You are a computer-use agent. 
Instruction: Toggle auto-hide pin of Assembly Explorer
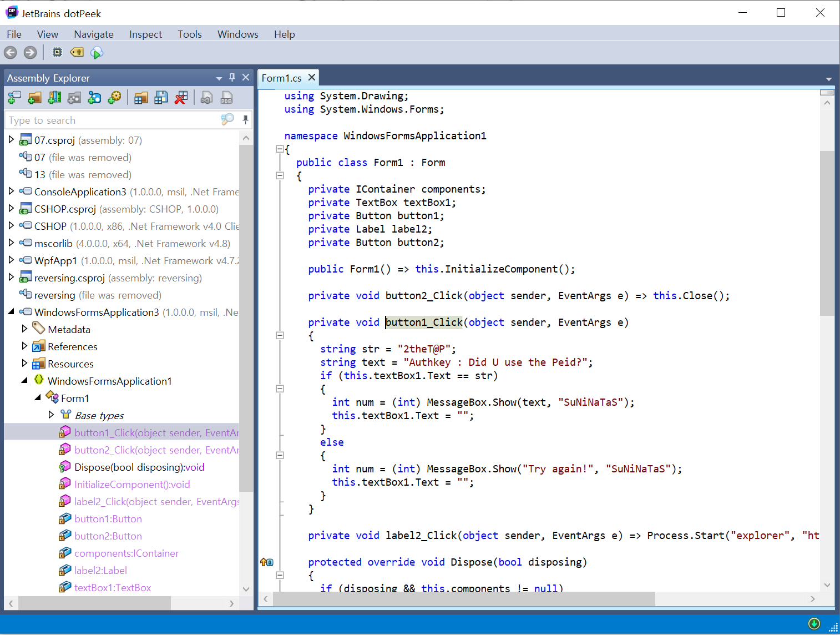click(232, 78)
